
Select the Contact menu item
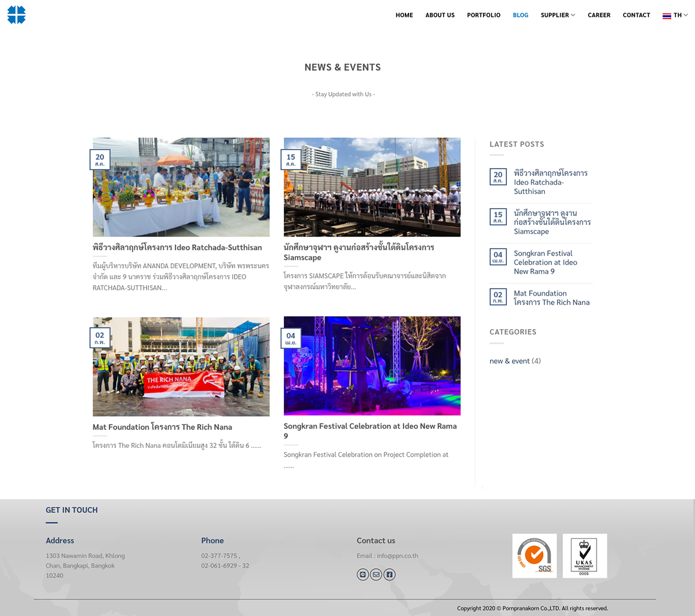click(636, 15)
